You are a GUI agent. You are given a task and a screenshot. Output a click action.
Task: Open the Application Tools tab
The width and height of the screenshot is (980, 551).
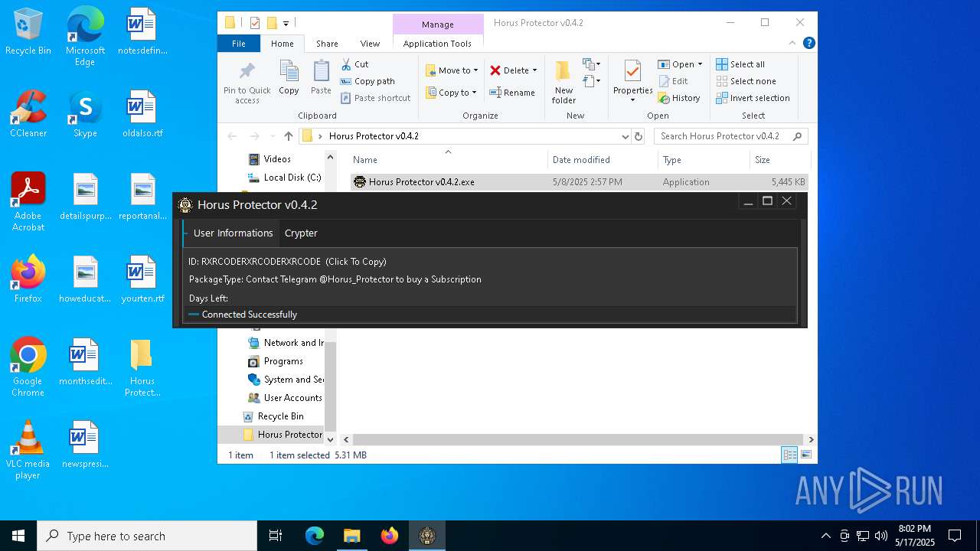click(437, 44)
